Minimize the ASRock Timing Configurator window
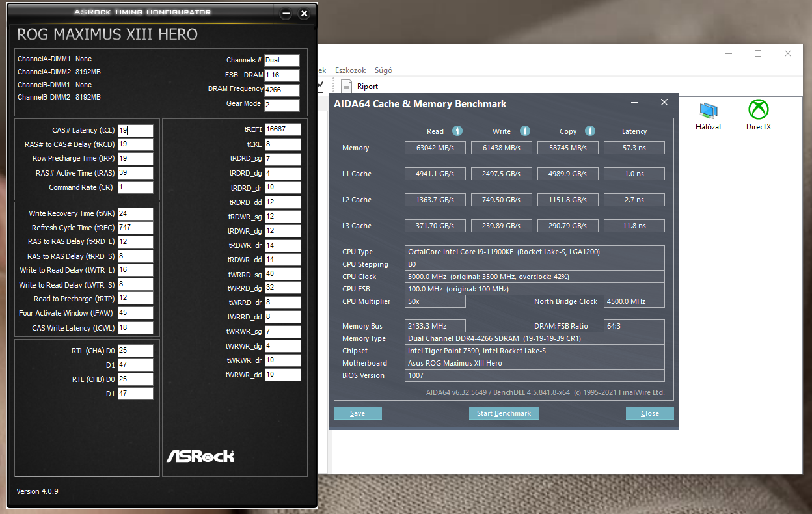This screenshot has width=812, height=514. pyautogui.click(x=286, y=13)
